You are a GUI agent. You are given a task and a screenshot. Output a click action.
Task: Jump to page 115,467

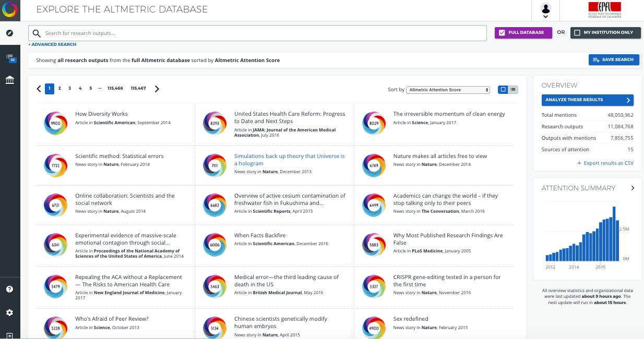138,89
